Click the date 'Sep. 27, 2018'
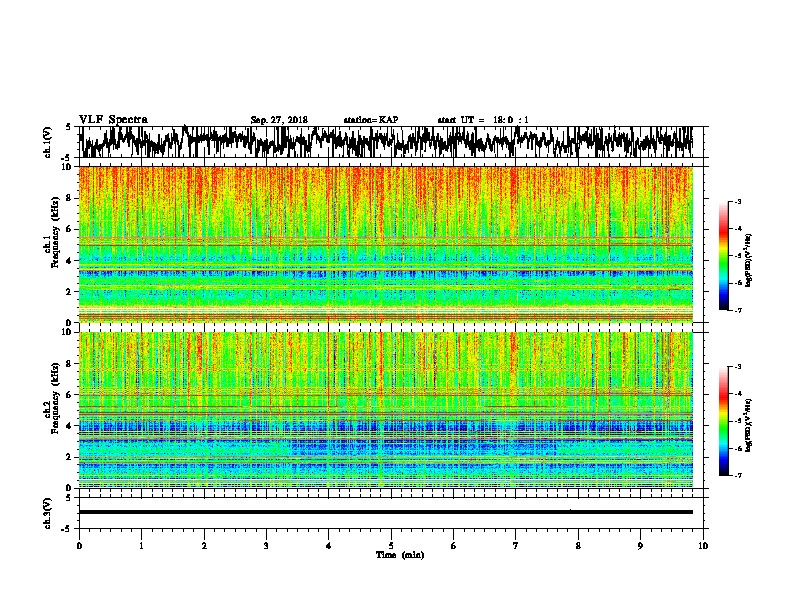This screenshot has width=792, height=612. click(279, 120)
